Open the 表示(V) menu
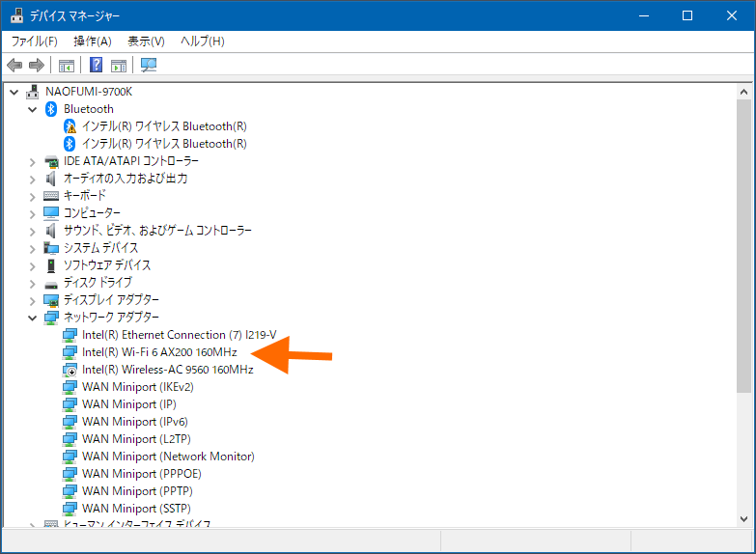Image resolution: width=756 pixels, height=554 pixels. [x=146, y=42]
